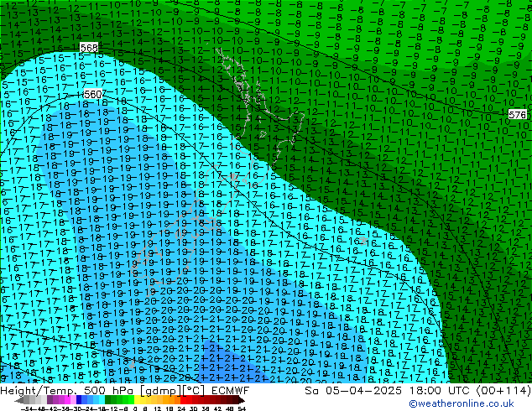The image size is (532, 411).
Task: Click the left arrow end of temperature color bar
Action: 18,400
